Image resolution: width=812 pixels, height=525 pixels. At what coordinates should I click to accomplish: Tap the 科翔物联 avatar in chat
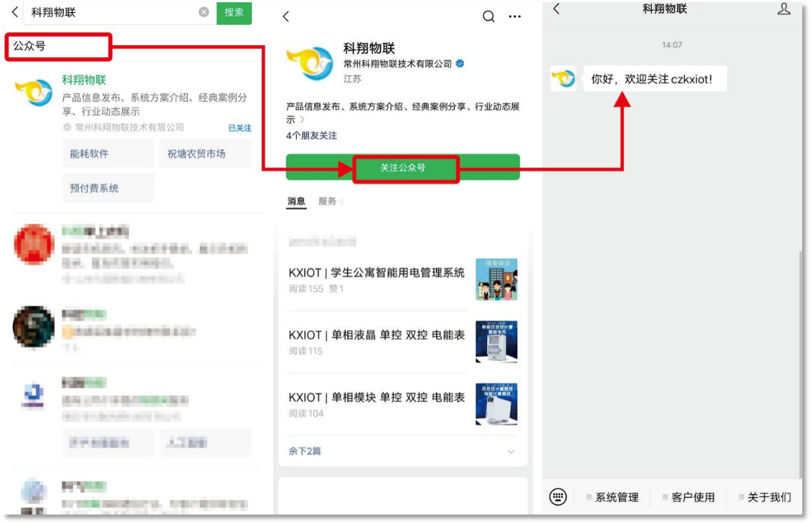pyautogui.click(x=564, y=79)
